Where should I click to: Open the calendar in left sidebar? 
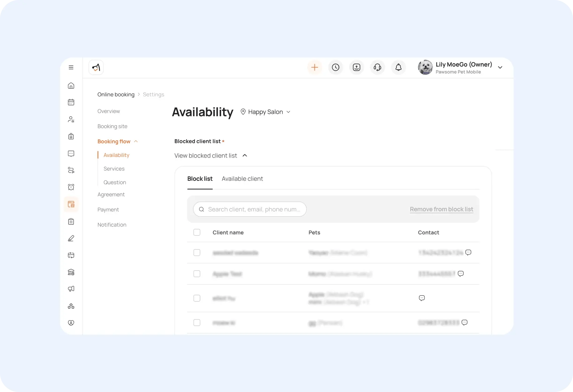[x=71, y=103]
